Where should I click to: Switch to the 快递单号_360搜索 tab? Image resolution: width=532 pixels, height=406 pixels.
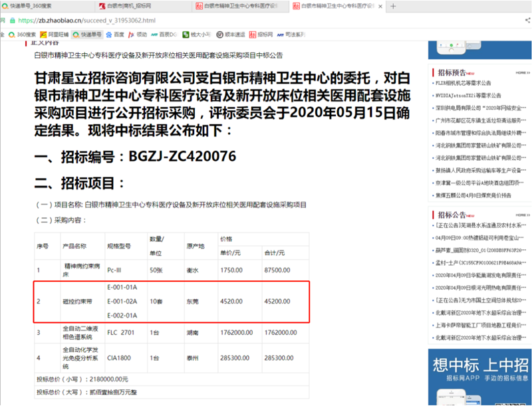click(x=43, y=6)
